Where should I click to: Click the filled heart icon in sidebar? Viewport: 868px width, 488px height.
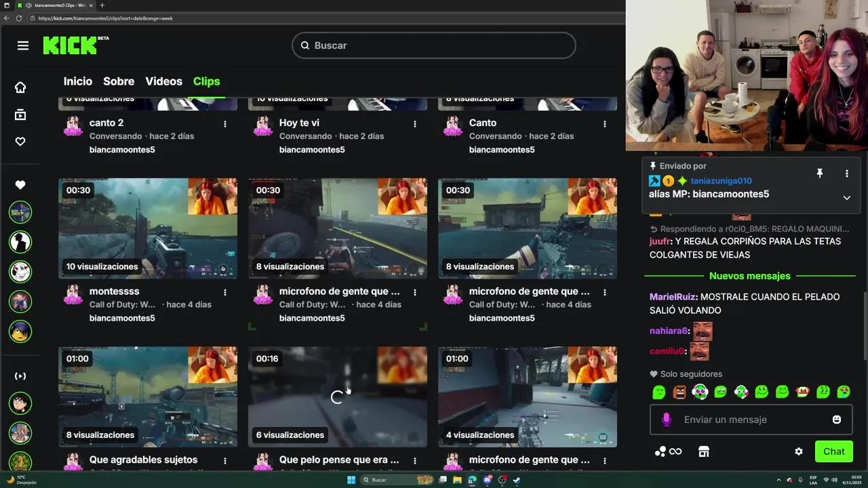click(x=20, y=185)
